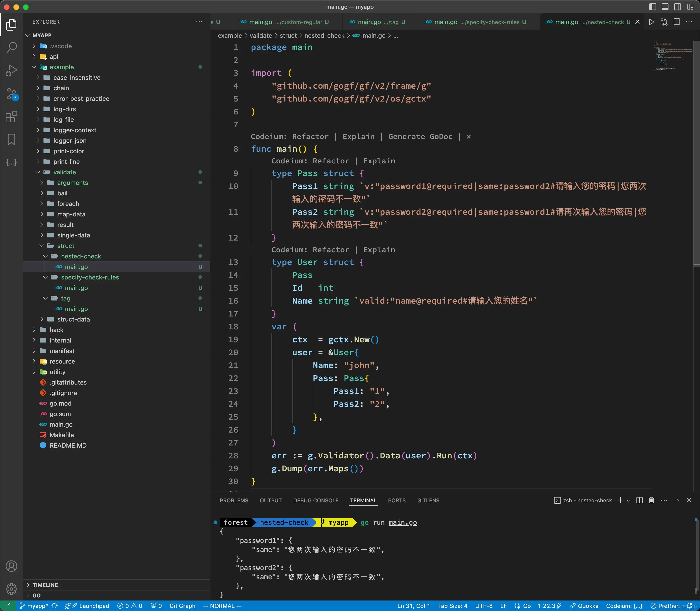Click Generate GoDoc code lens link
Viewport: 700px width, 611px height.
(420, 136)
